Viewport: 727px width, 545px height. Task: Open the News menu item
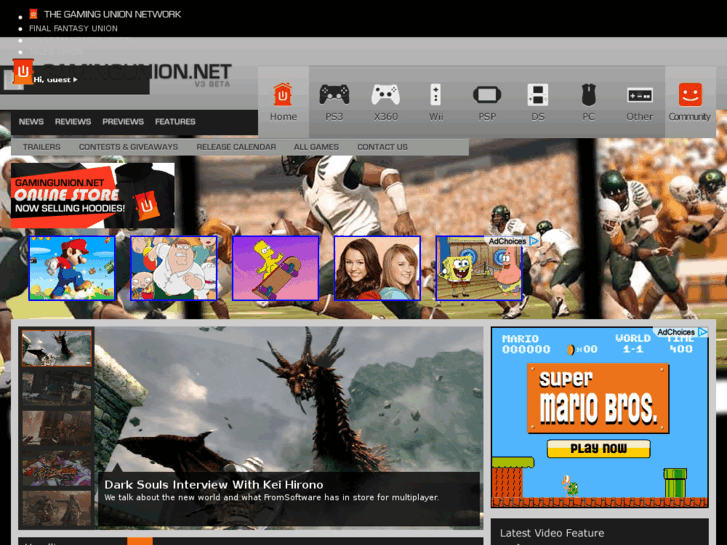click(x=31, y=122)
